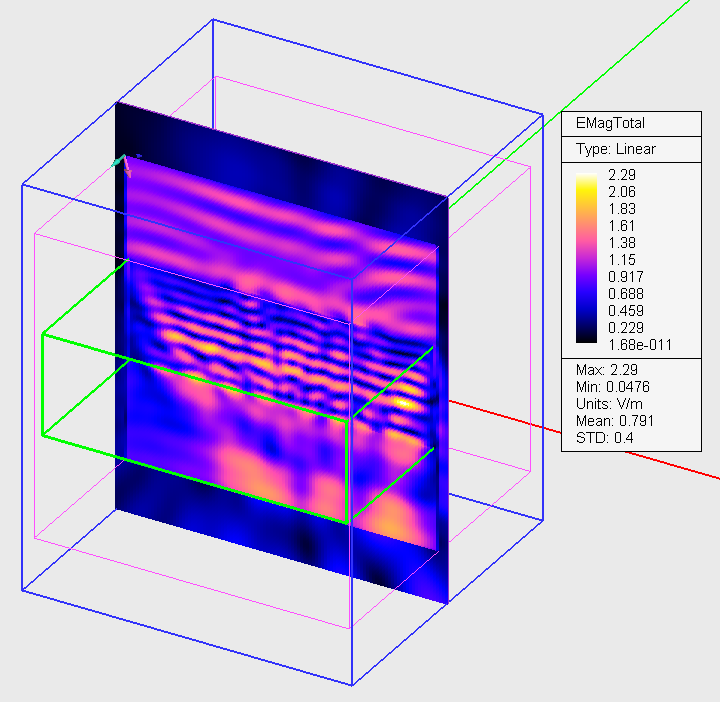Click the Max: 2.29 statistic

coord(607,370)
